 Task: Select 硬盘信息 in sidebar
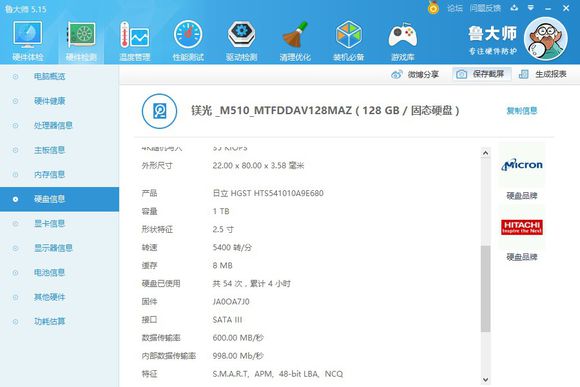click(x=59, y=199)
